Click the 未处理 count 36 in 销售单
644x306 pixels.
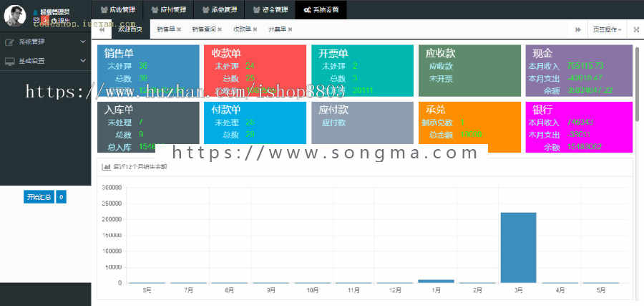(x=143, y=66)
